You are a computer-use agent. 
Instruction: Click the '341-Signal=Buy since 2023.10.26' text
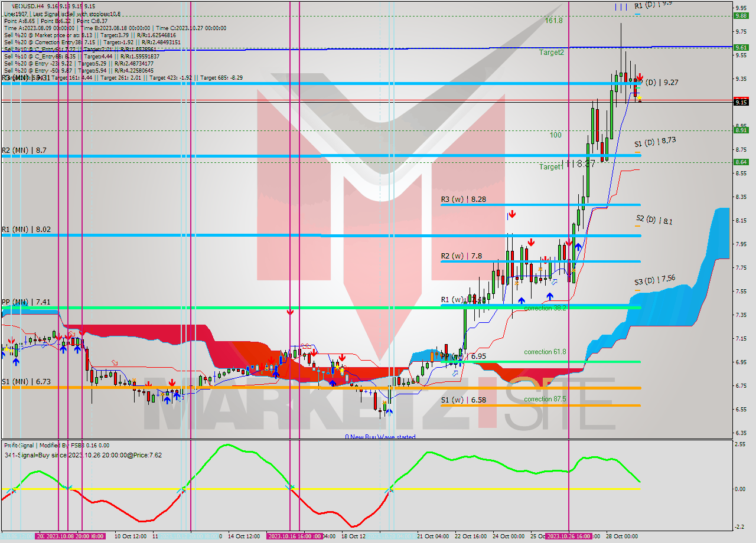coord(83,455)
